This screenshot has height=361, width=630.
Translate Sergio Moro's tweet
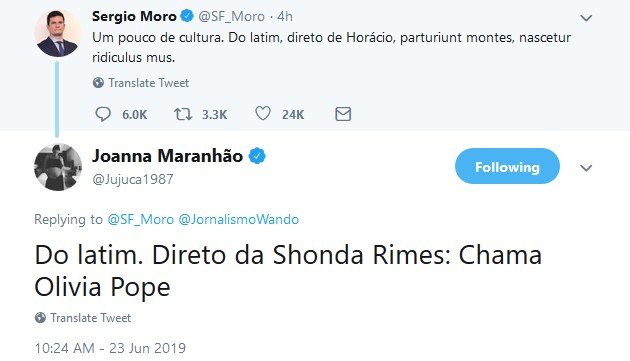(x=149, y=83)
